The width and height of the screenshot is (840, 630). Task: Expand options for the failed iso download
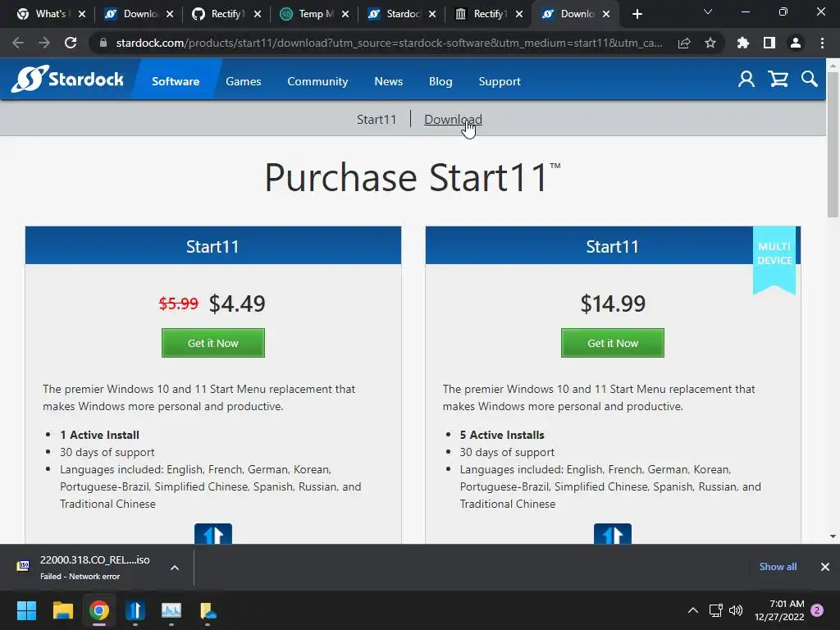coord(175,568)
